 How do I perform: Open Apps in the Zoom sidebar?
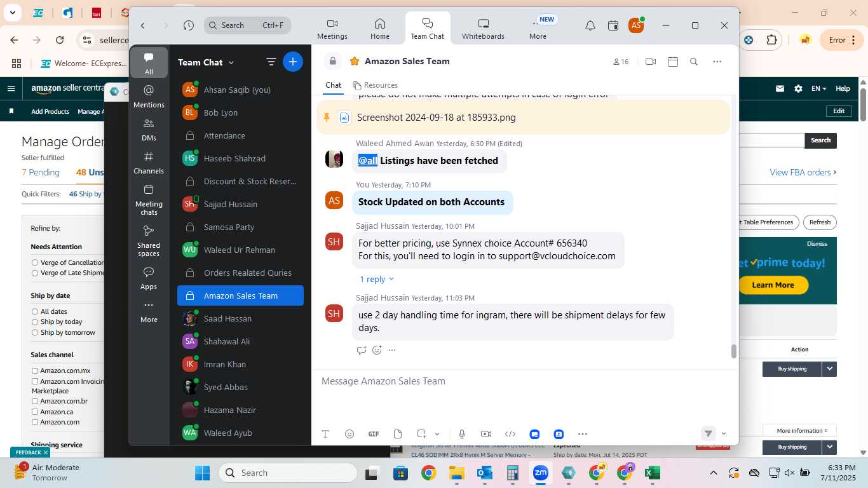(149, 278)
